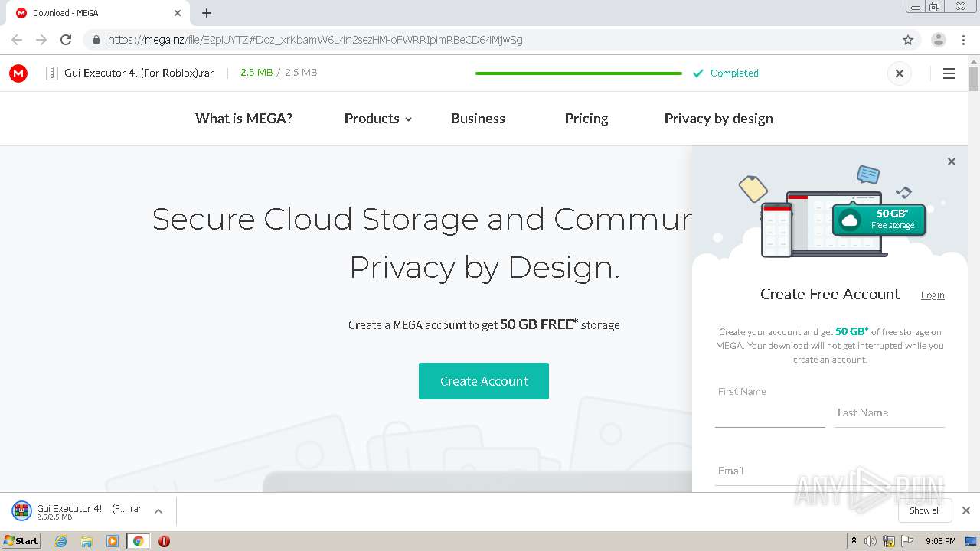
Task: View site info via the lock icon
Action: coord(96,40)
